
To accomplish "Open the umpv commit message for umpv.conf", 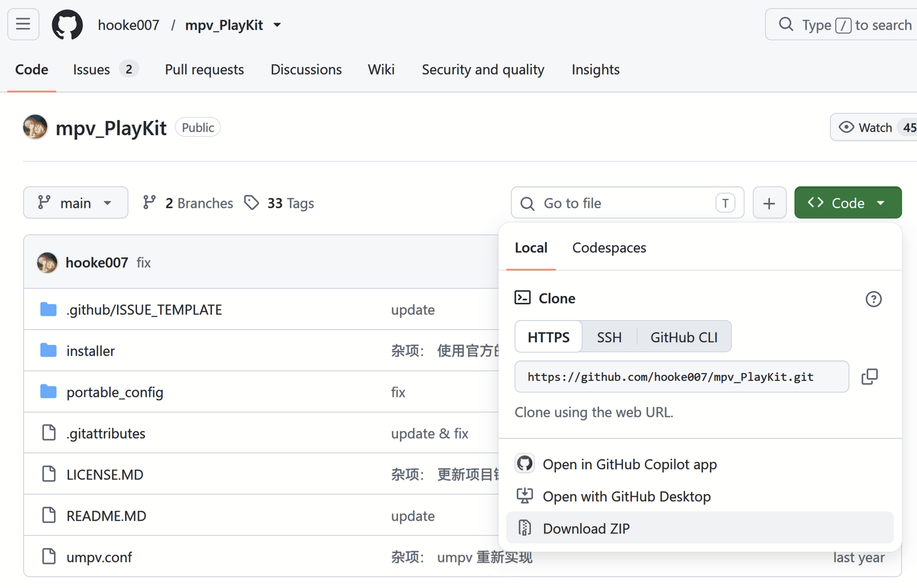I will tap(462, 557).
